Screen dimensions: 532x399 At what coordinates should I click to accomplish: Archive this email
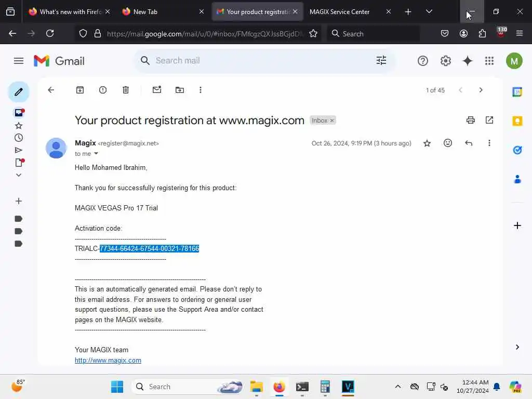pos(79,90)
